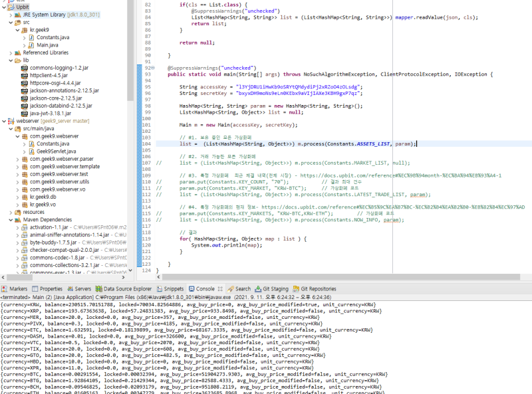
Task: Click the terminated Main (2) status line
Action: coord(166,297)
